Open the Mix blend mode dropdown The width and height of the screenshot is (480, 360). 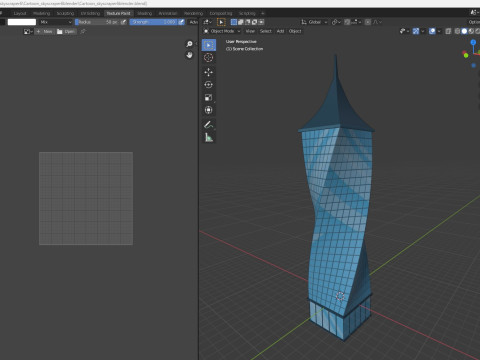55,22
